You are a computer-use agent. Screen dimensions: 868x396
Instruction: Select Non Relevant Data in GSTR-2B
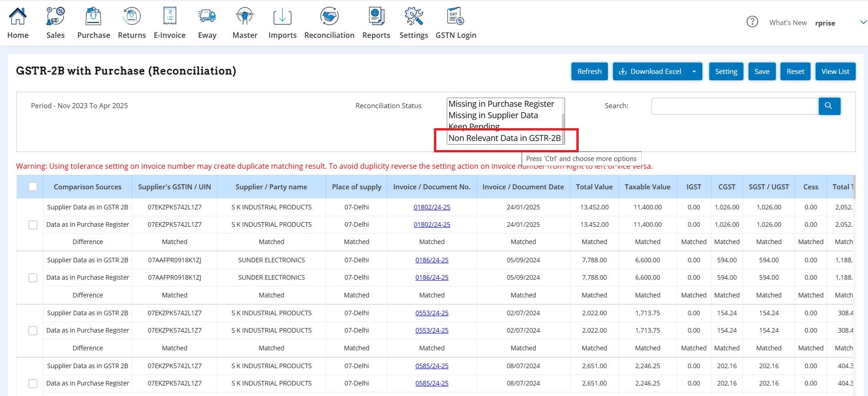pyautogui.click(x=504, y=138)
